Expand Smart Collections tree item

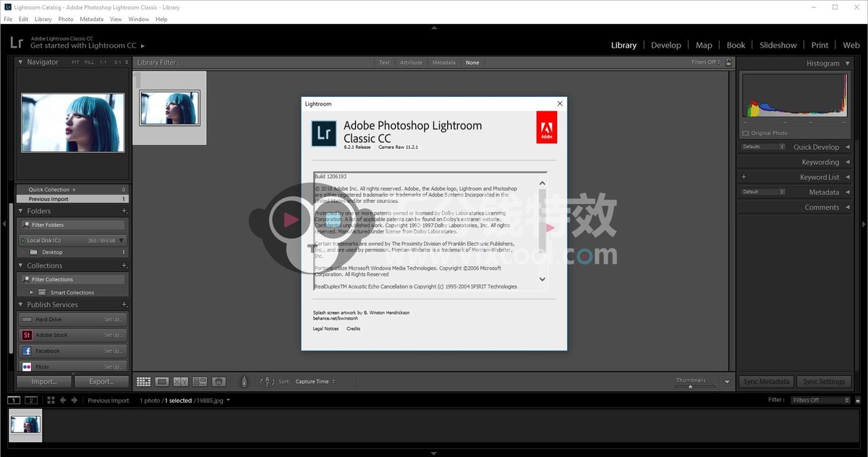click(31, 292)
